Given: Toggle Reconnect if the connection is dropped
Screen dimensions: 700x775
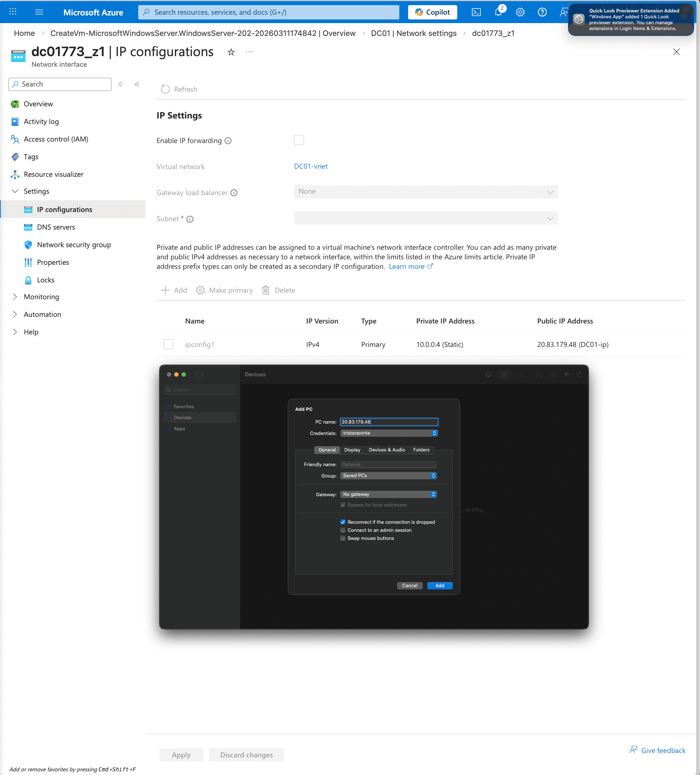Looking at the screenshot, I should pos(342,522).
